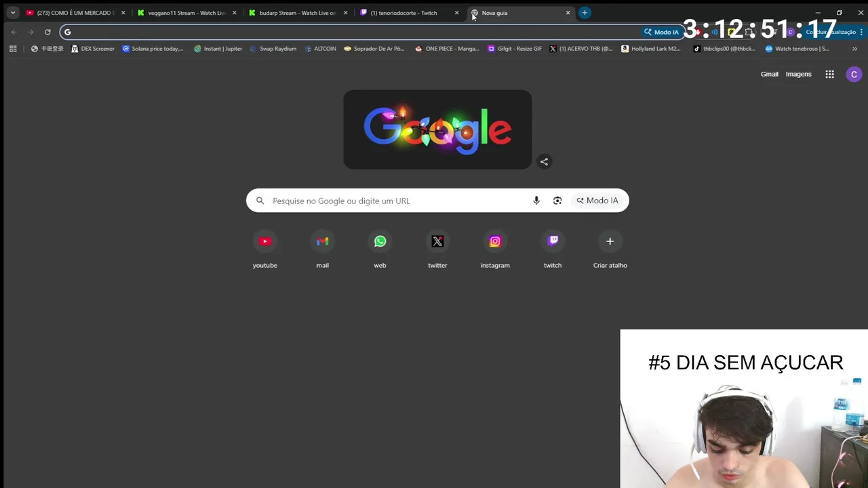This screenshot has height=488, width=868.
Task: Open the Hollyland Lark M2 bookmark
Action: [651, 49]
